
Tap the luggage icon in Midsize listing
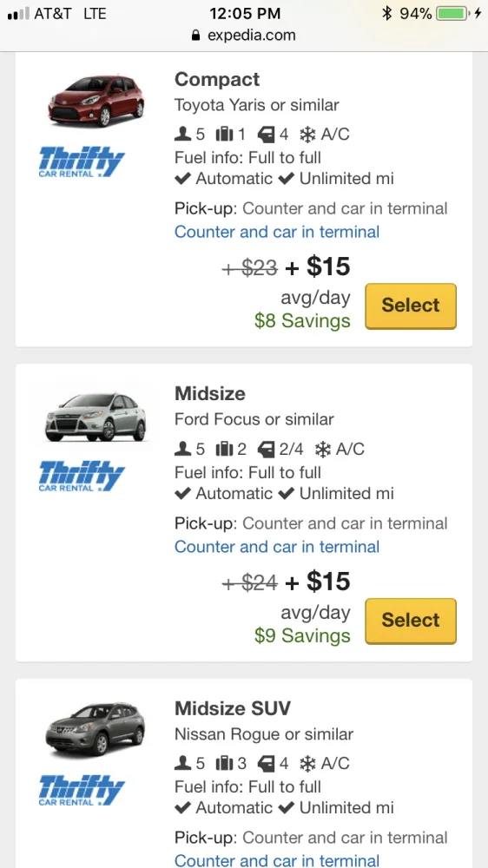(224, 449)
